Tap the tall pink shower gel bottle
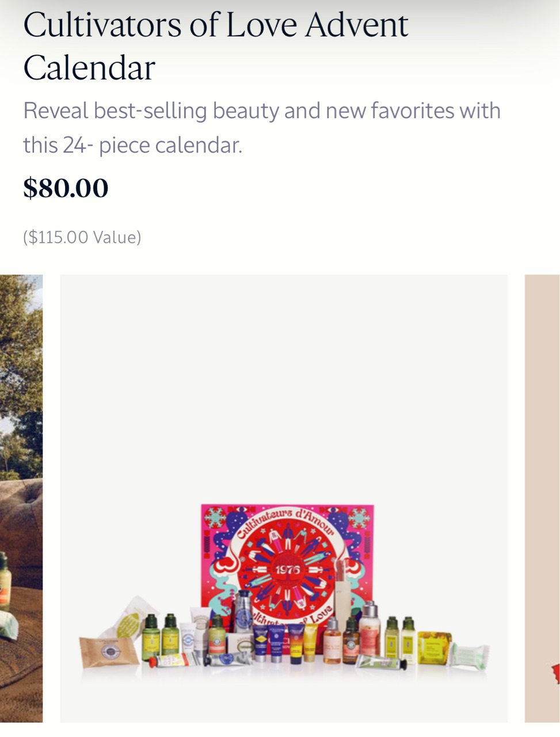The width and height of the screenshot is (560, 737). click(369, 628)
